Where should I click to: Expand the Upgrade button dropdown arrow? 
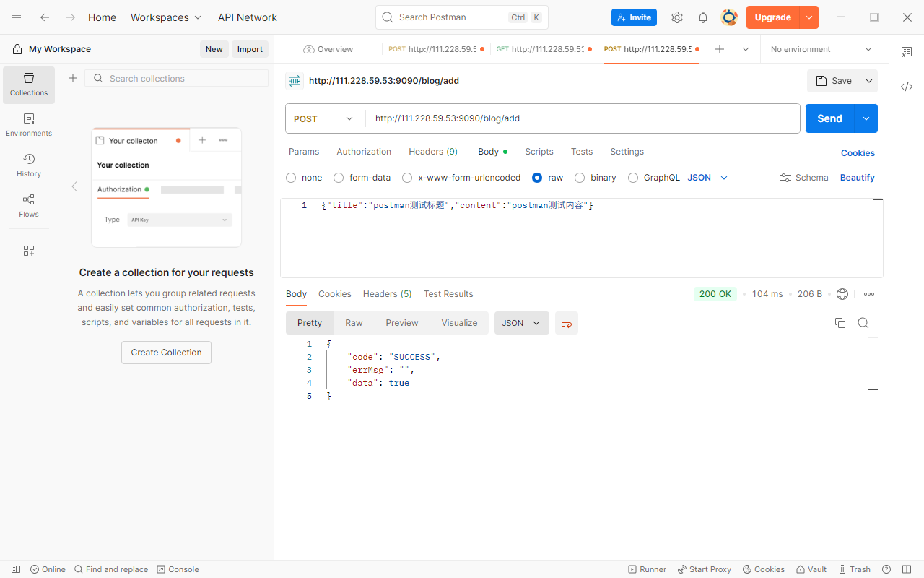pyautogui.click(x=809, y=17)
